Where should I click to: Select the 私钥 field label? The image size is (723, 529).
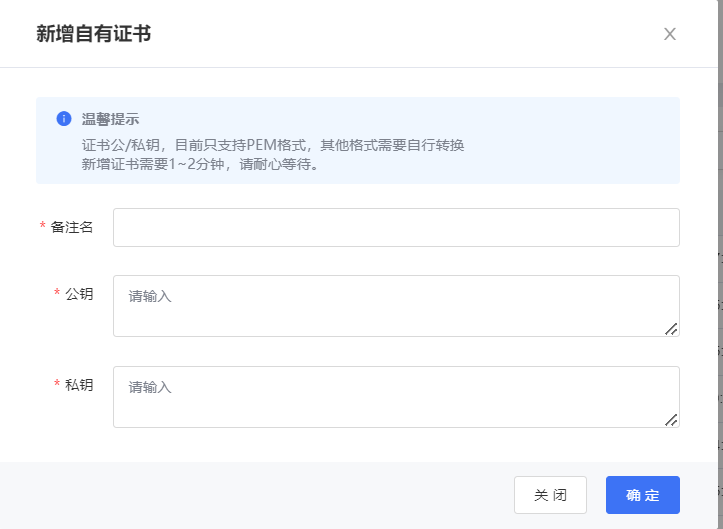79,385
